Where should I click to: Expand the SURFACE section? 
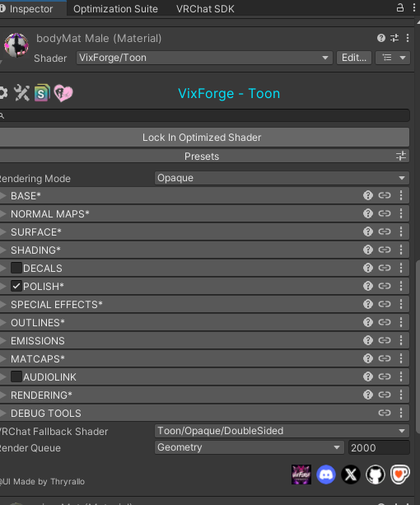[x=3, y=231]
